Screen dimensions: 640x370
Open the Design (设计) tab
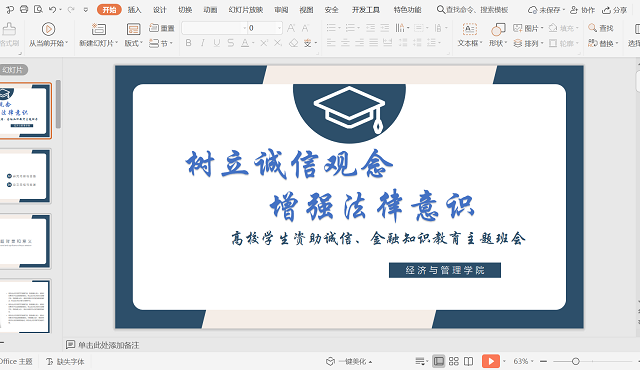click(160, 9)
